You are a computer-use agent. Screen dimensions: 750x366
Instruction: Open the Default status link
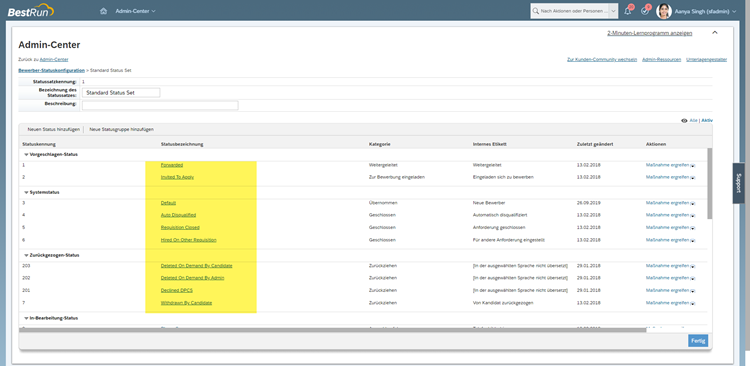point(168,203)
